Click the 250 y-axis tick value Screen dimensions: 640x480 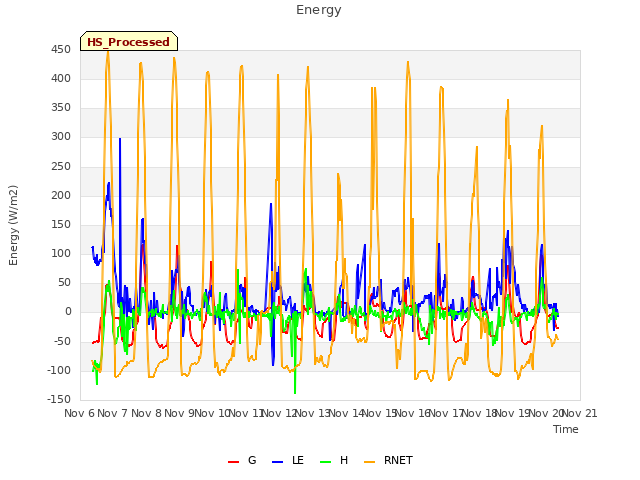click(61, 166)
